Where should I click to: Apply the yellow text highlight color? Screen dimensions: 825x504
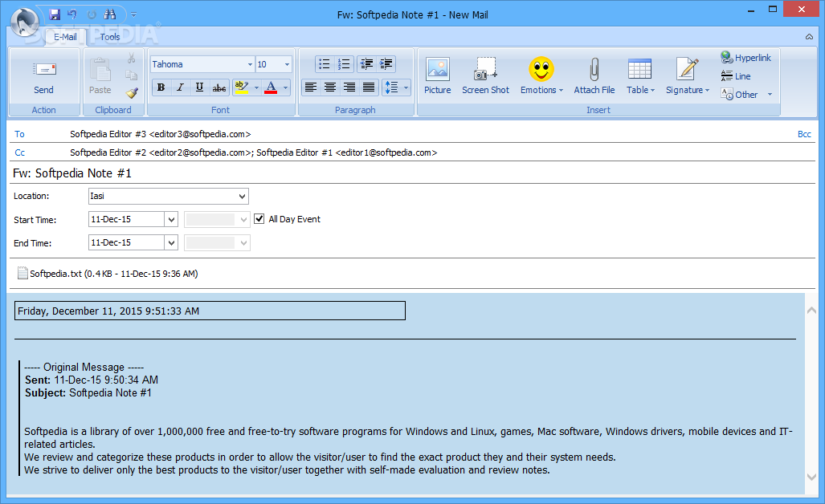242,87
